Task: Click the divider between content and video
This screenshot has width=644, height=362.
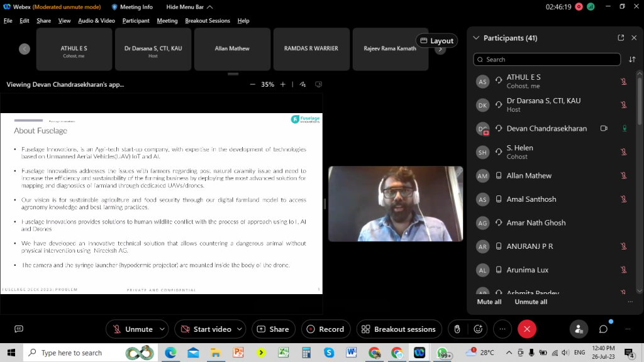Action: 325,204
